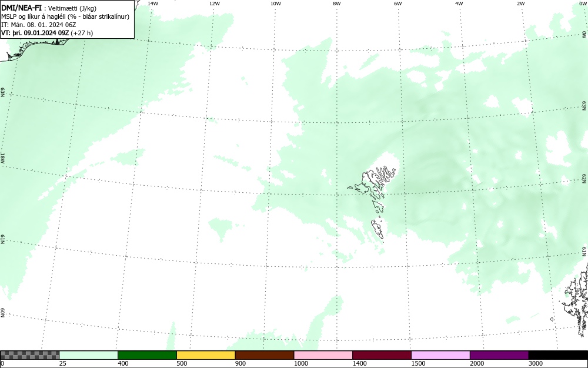
Task: Click the purple legend swatch
Action: pyautogui.click(x=499, y=355)
